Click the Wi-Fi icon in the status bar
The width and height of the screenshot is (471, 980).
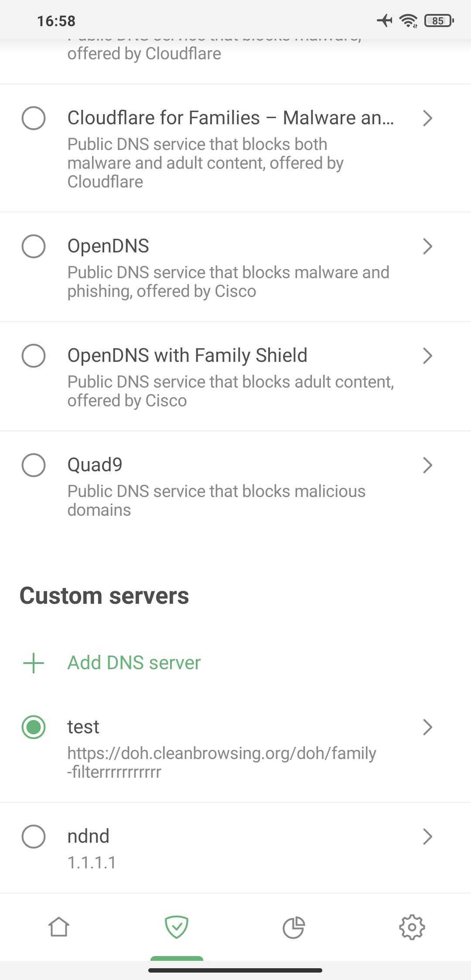(407, 20)
